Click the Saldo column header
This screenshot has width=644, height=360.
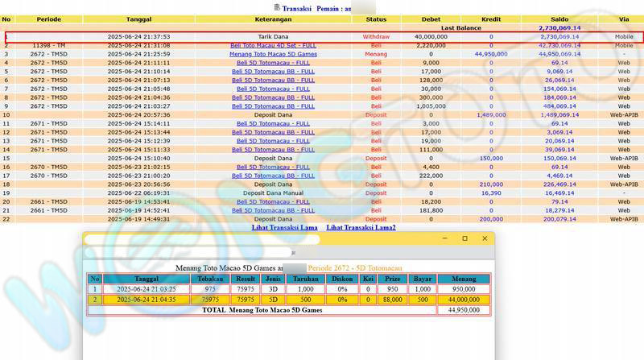(x=559, y=18)
